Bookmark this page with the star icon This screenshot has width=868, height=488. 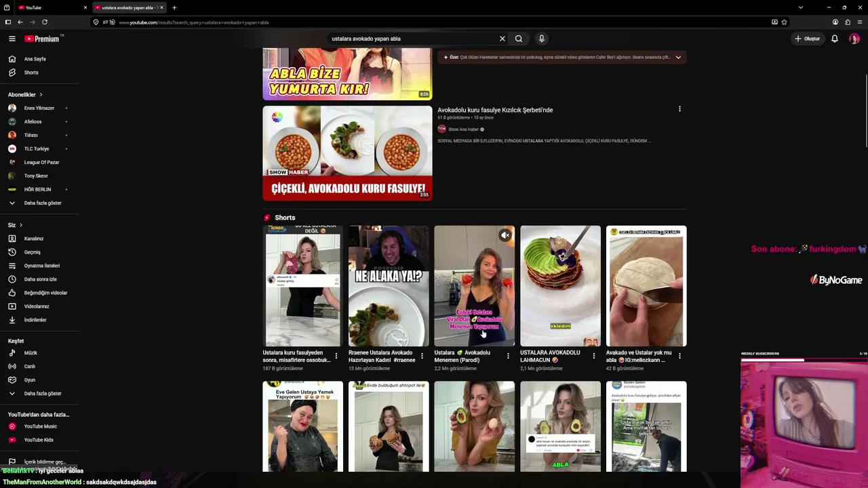pyautogui.click(x=785, y=22)
